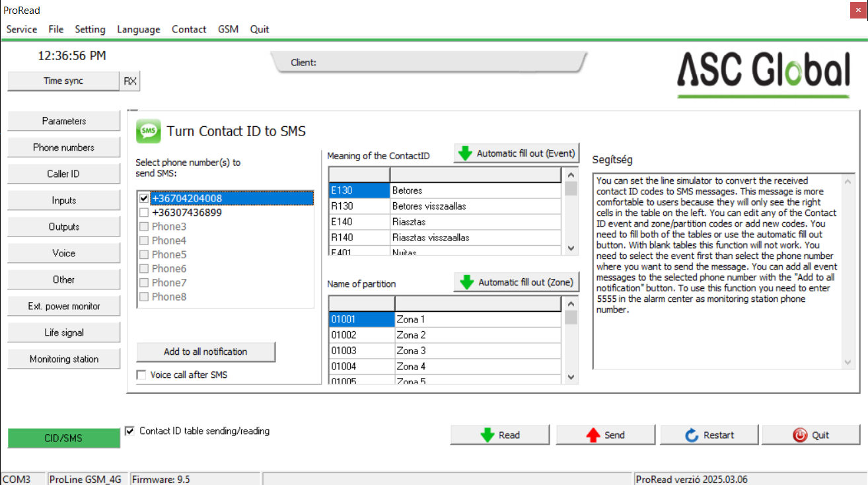Click the Riasztas visszaallas cell
The image size is (868, 485).
(x=475, y=237)
